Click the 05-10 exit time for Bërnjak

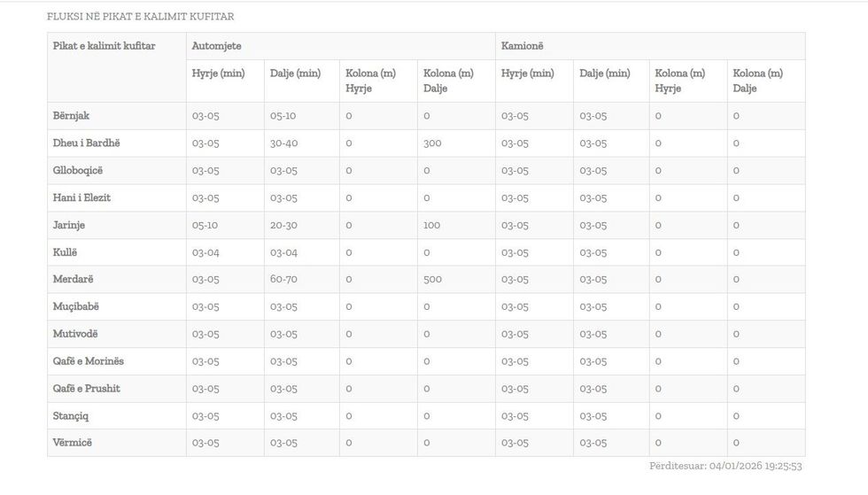(x=283, y=116)
